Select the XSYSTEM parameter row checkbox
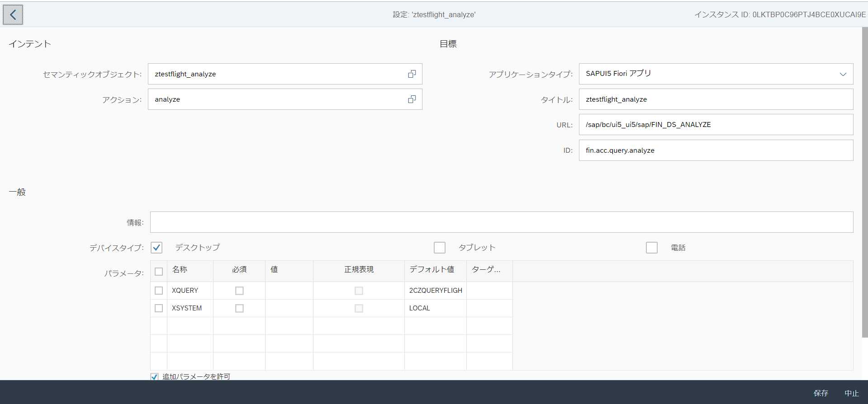868x404 pixels. point(159,308)
